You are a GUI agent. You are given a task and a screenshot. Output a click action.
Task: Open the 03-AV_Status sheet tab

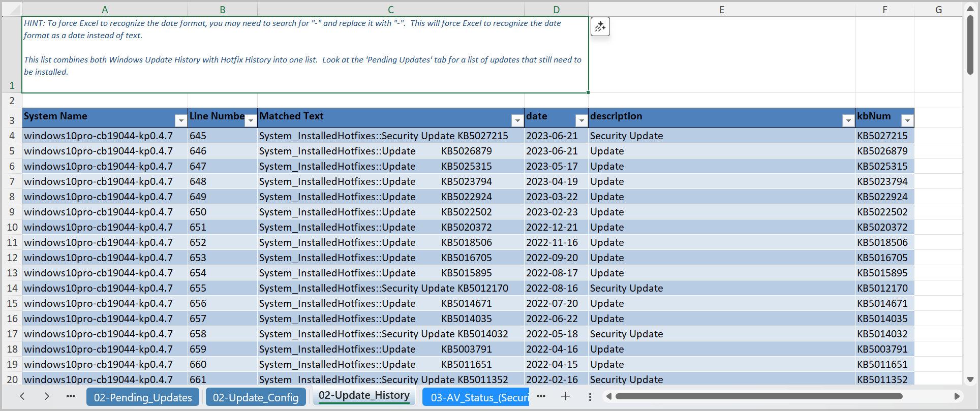[x=478, y=397]
